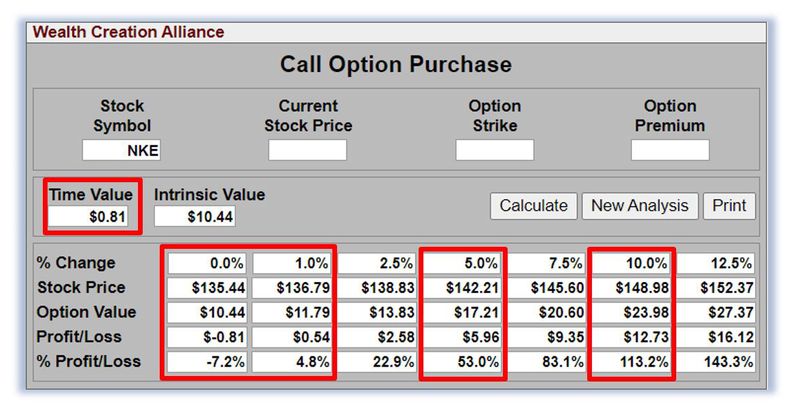Select the Intrinsic Value field showing $10.44
The width and height of the screenshot is (789, 410).
click(195, 216)
